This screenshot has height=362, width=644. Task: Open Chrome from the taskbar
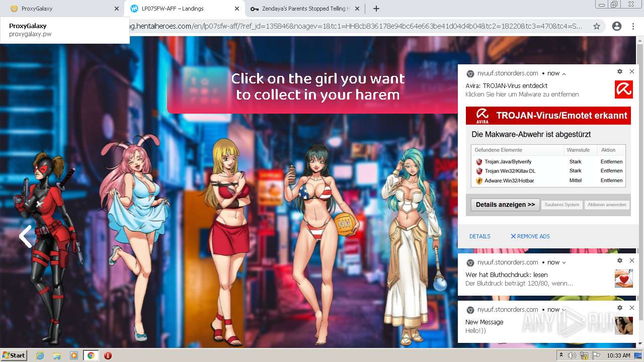click(x=91, y=355)
